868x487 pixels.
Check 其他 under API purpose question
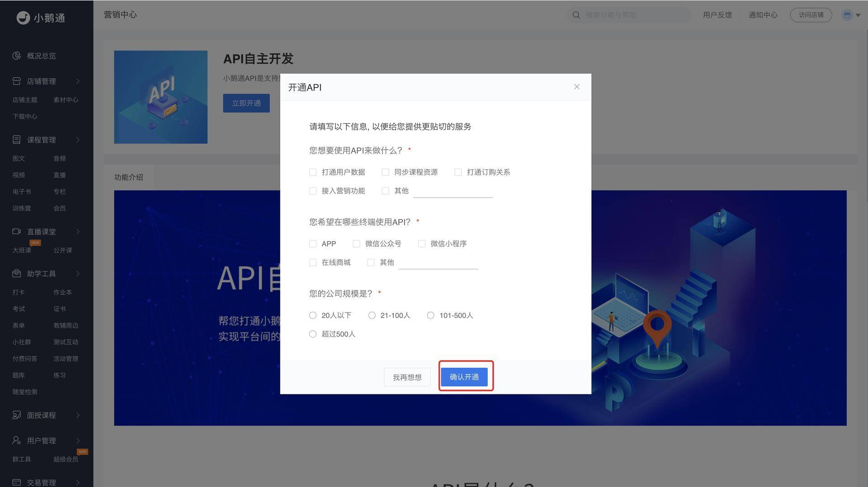tap(386, 191)
